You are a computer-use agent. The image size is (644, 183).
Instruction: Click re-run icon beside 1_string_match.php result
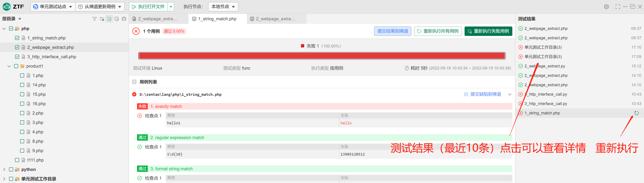click(636, 113)
